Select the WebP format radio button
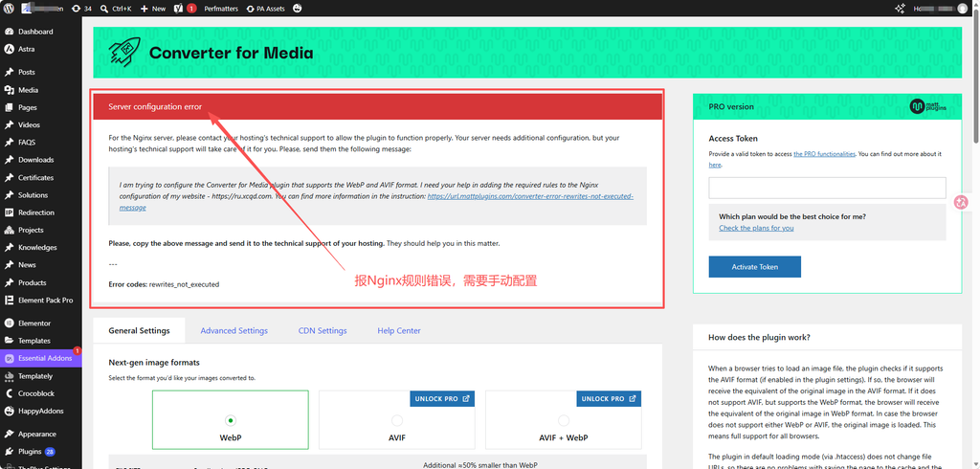This screenshot has width=980, height=469. pyautogui.click(x=231, y=420)
